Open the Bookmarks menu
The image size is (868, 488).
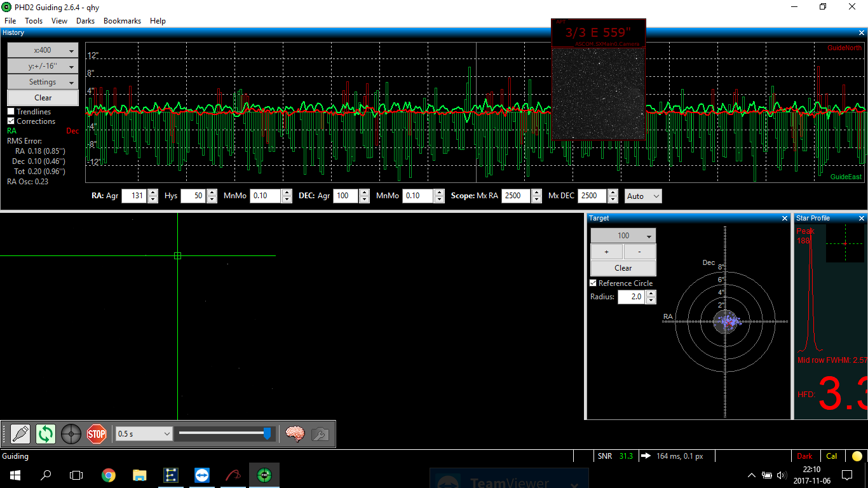122,21
